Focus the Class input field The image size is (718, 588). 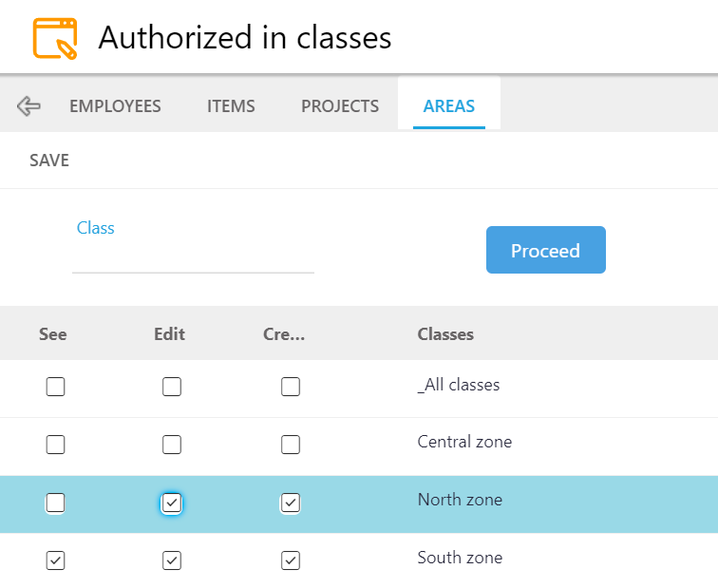click(193, 256)
